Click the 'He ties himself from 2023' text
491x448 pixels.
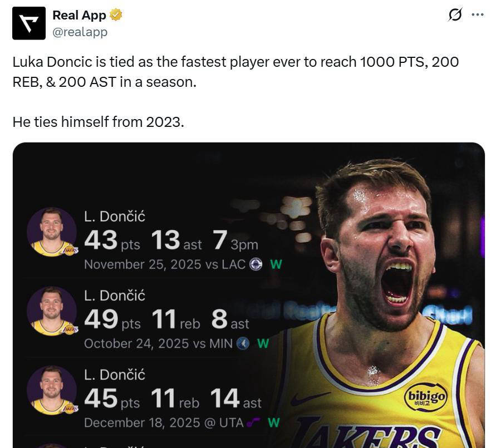click(98, 121)
